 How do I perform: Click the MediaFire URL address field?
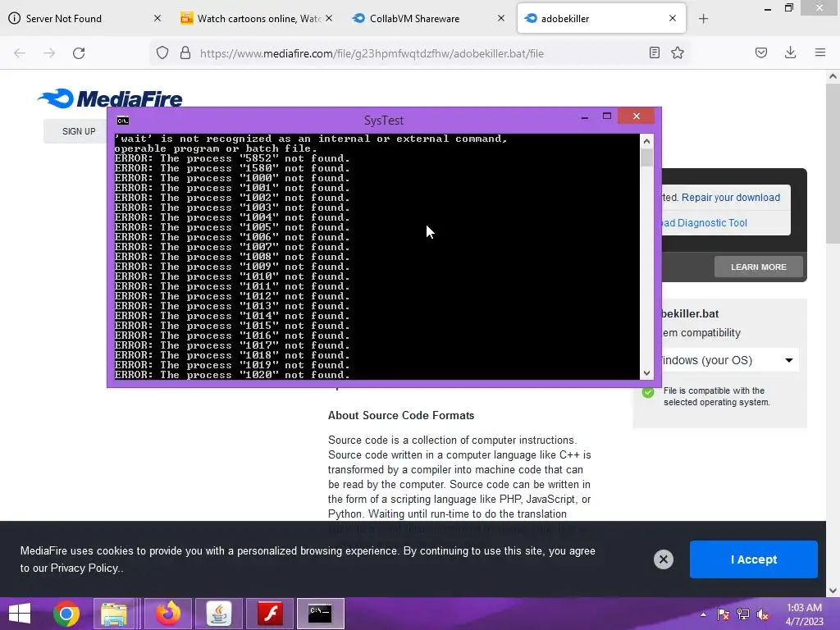click(x=372, y=53)
